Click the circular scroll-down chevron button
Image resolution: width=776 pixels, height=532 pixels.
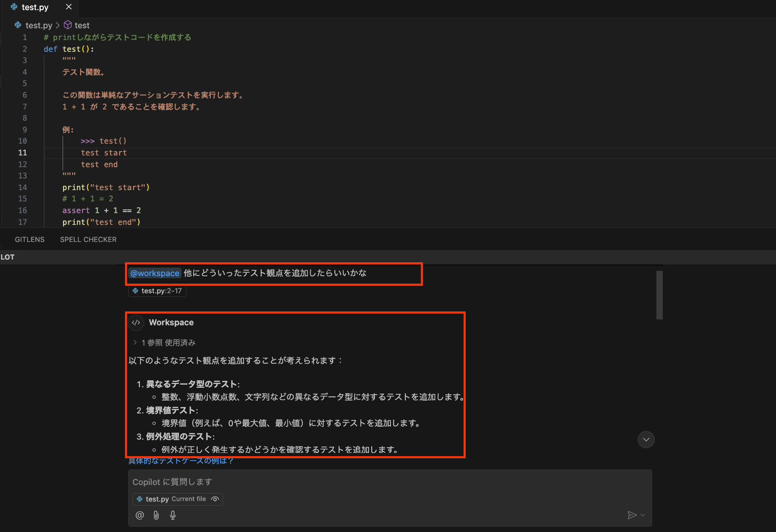coord(646,440)
